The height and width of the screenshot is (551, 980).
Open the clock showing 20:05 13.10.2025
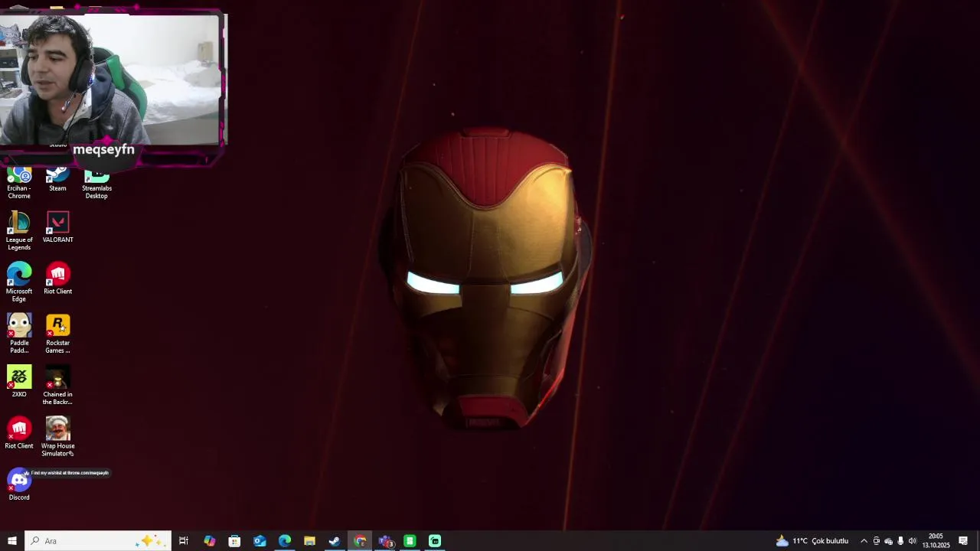pos(936,541)
